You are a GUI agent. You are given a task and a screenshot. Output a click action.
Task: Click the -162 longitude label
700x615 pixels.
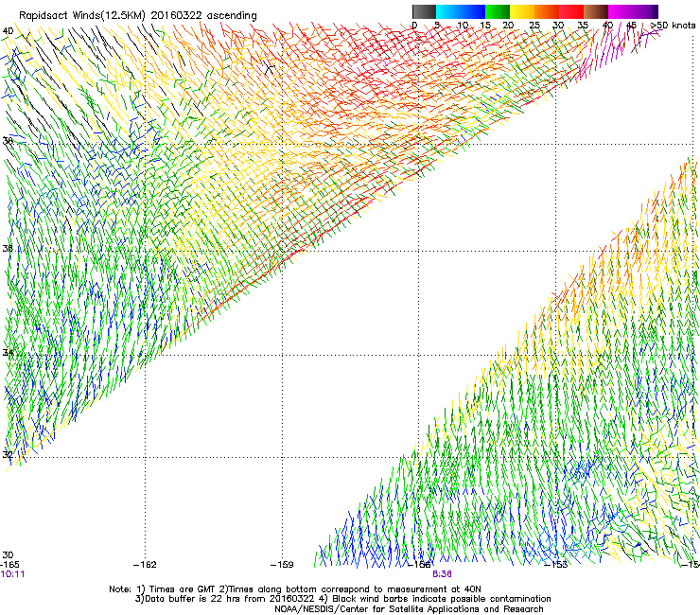(x=145, y=565)
